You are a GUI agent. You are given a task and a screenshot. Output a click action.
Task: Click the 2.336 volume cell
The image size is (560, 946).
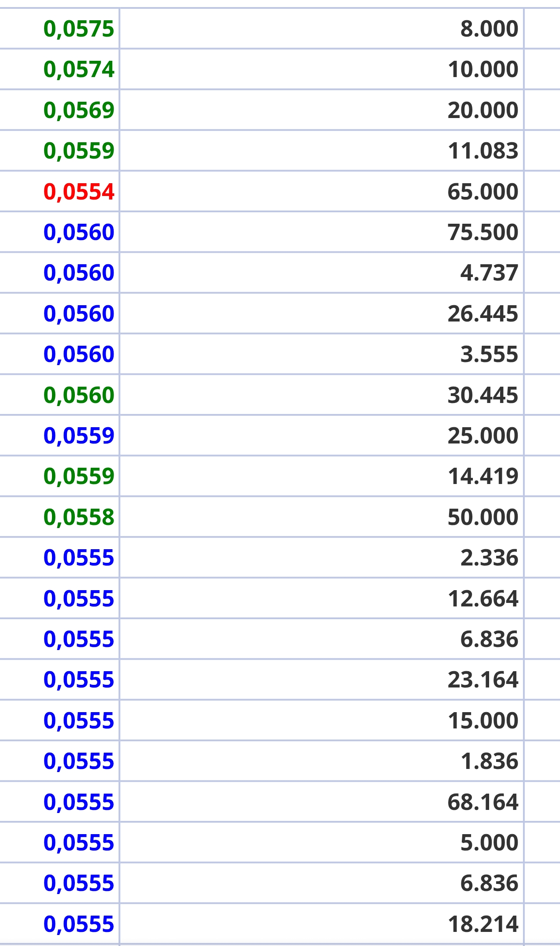point(489,558)
